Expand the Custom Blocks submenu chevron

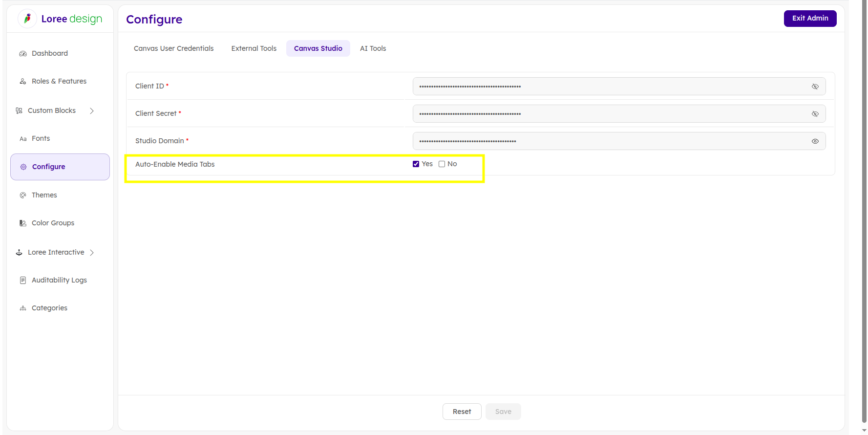[92, 111]
